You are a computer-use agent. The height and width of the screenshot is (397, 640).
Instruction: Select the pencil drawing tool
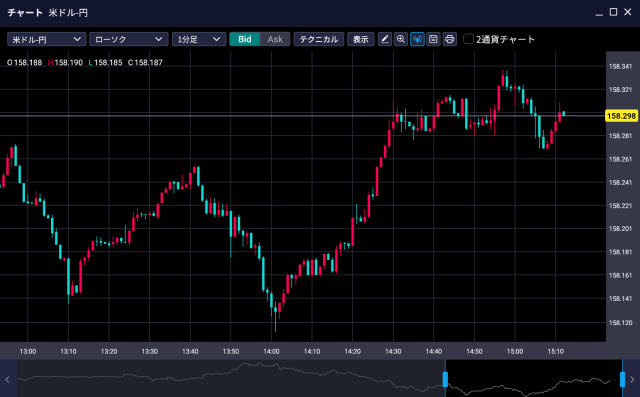pos(384,39)
